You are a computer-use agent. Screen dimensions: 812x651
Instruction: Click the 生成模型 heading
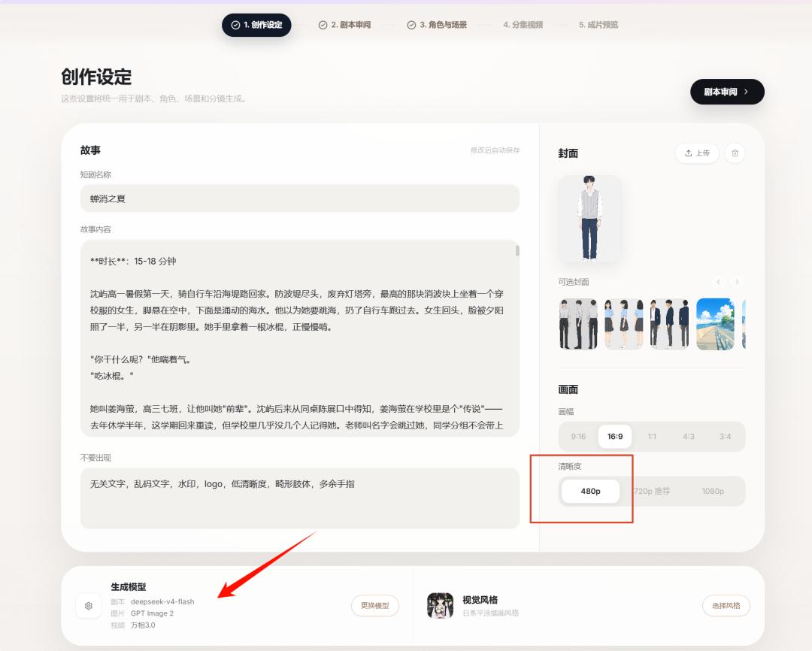[x=129, y=587]
